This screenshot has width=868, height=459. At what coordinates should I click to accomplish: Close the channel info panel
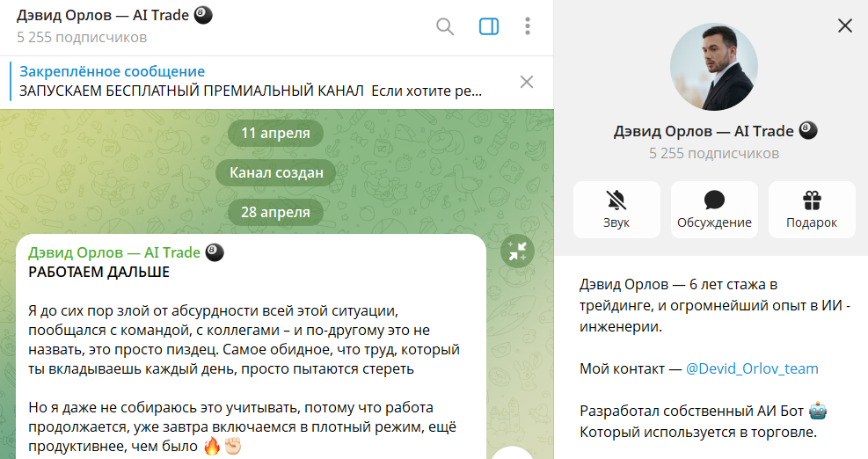pyautogui.click(x=845, y=25)
